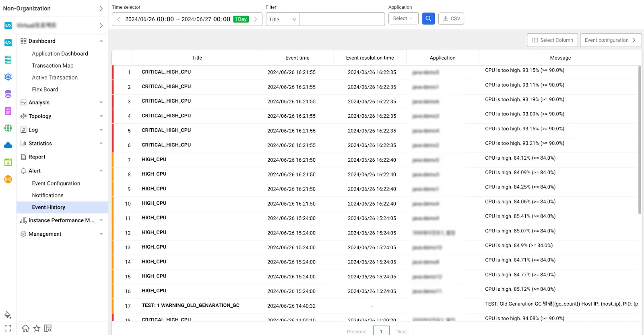
Task: Open the Kubernetes helm wheel icon
Action: point(8,77)
